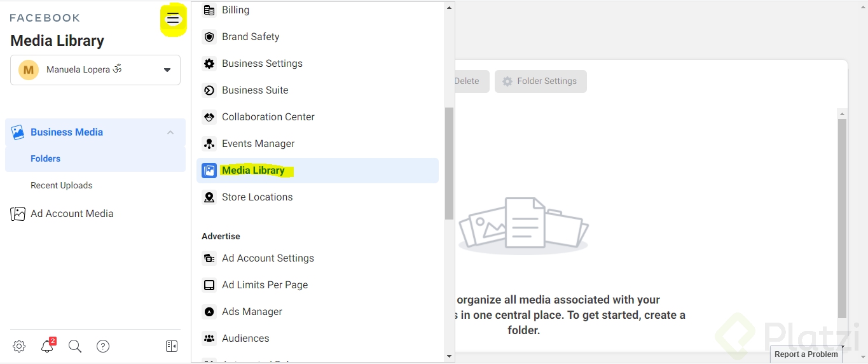Click the Media Library page title
The width and height of the screenshot is (868, 364).
tap(57, 41)
